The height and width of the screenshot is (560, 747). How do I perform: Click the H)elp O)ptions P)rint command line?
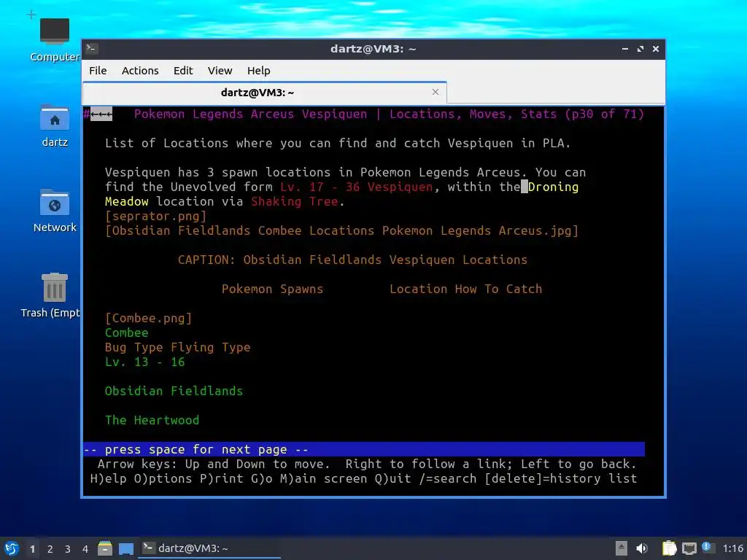[x=363, y=478]
